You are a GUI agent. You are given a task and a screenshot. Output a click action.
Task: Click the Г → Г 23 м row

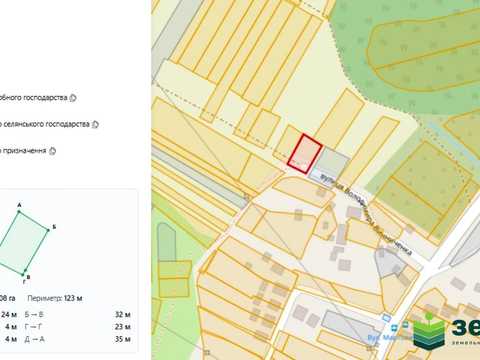77,327
